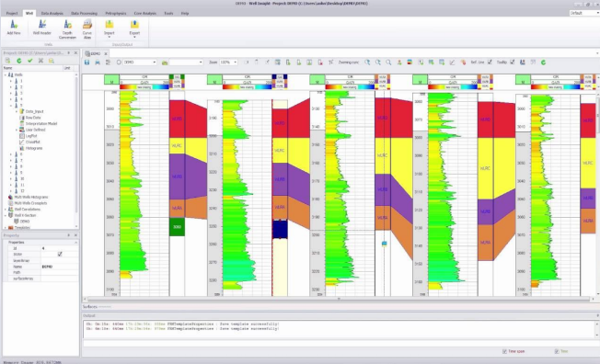Expand well 1 tree node
This screenshot has height=364, width=600.
tap(11, 81)
